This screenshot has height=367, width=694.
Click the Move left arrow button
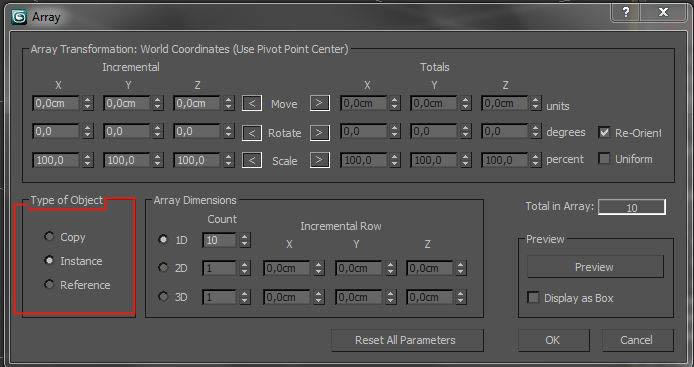pos(252,104)
